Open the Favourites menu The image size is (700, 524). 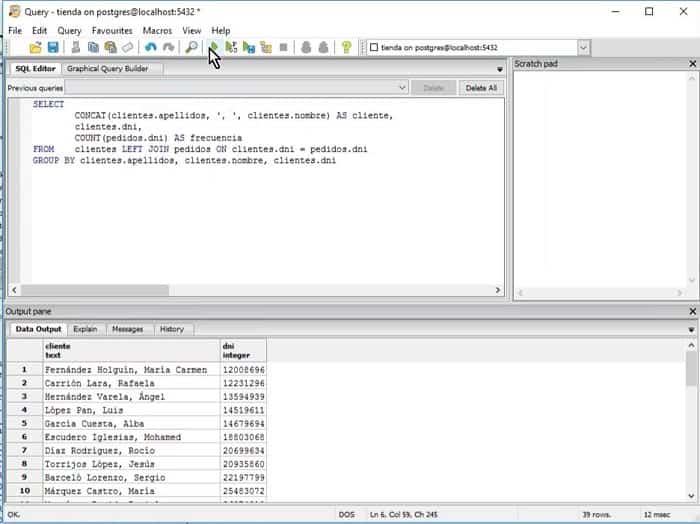112,31
